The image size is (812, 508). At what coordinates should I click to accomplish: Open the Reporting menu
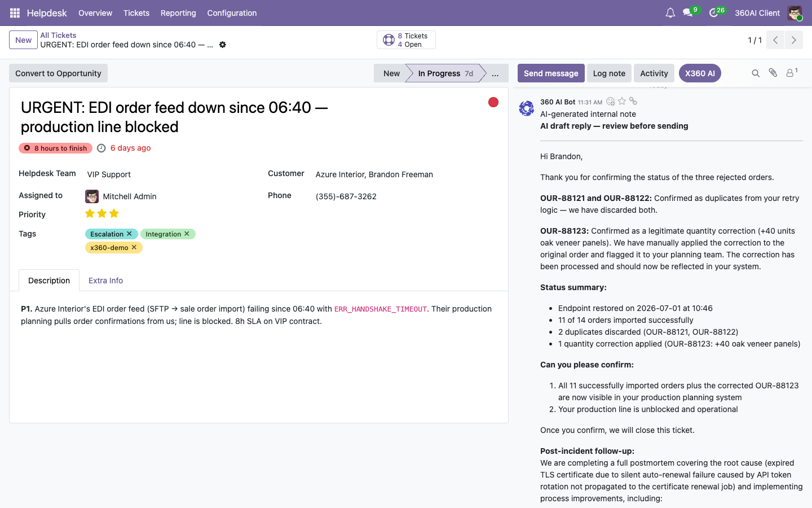tap(178, 13)
